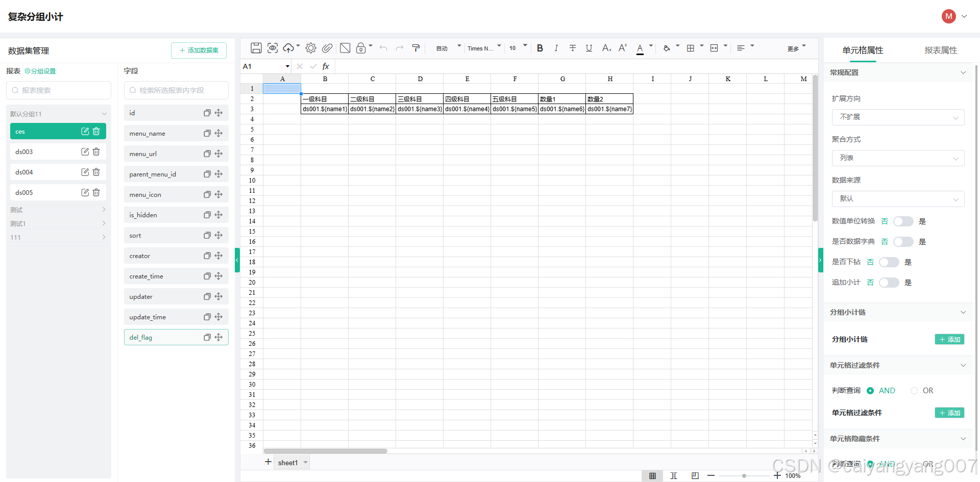This screenshot has width=980, height=482.
Task: Click the font color A swatch
Action: point(640,48)
